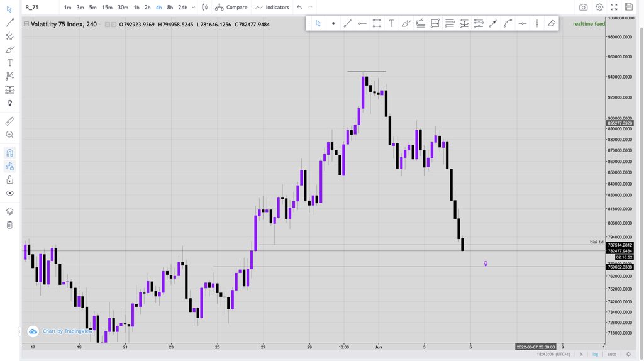Viewport: 644px width, 361px height.
Task: Toggle log scale at bottom right
Action: point(595,355)
